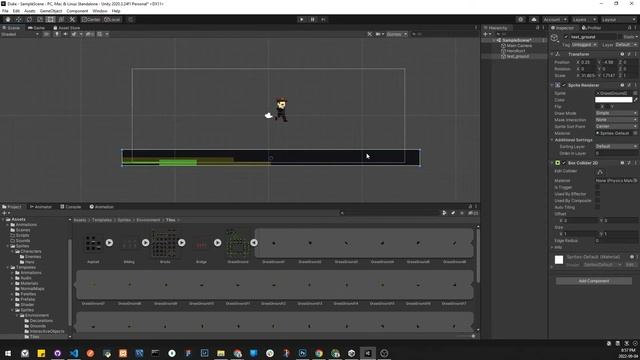
Task: Open the File menu
Action: coord(5,11)
